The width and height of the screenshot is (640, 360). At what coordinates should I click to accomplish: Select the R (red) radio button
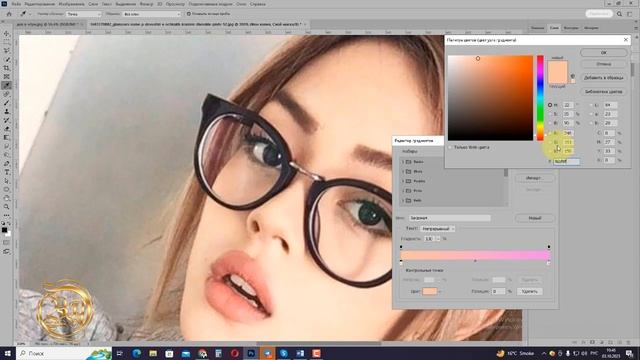(x=550, y=133)
